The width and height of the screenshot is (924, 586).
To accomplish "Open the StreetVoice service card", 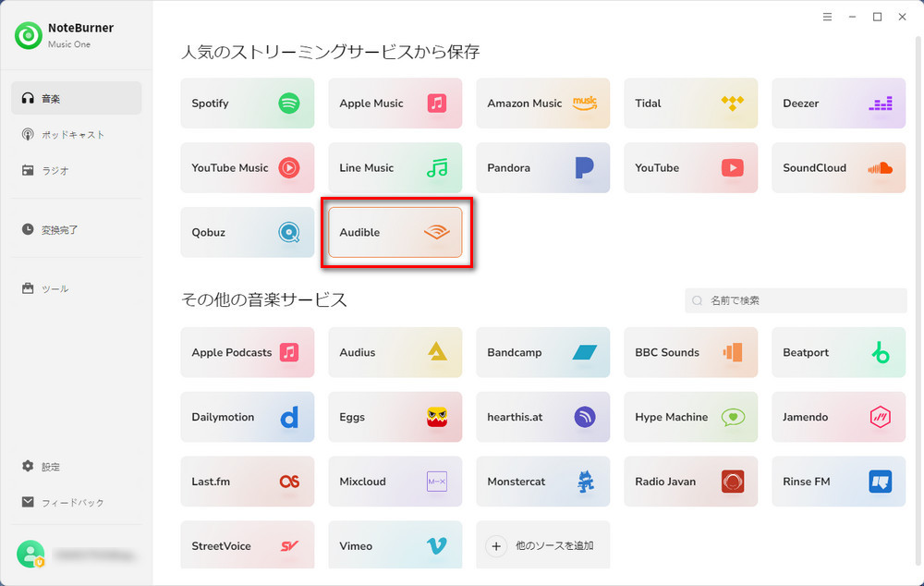I will tap(248, 545).
